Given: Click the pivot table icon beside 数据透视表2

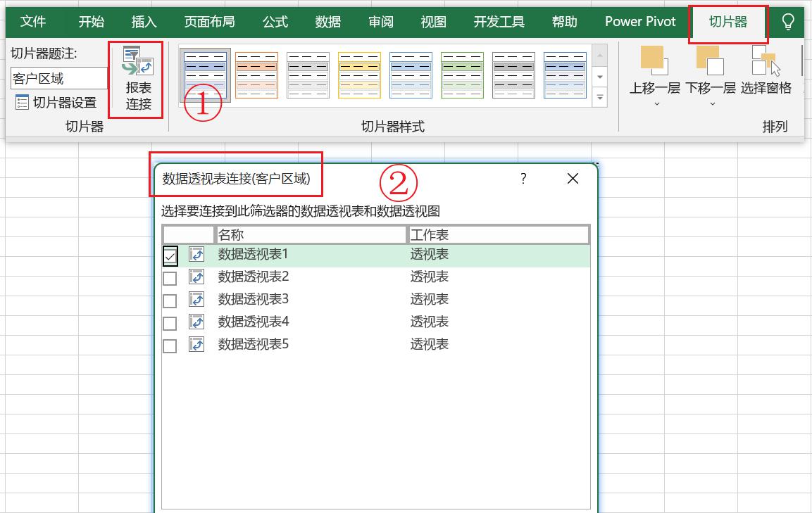Looking at the screenshot, I should (196, 277).
